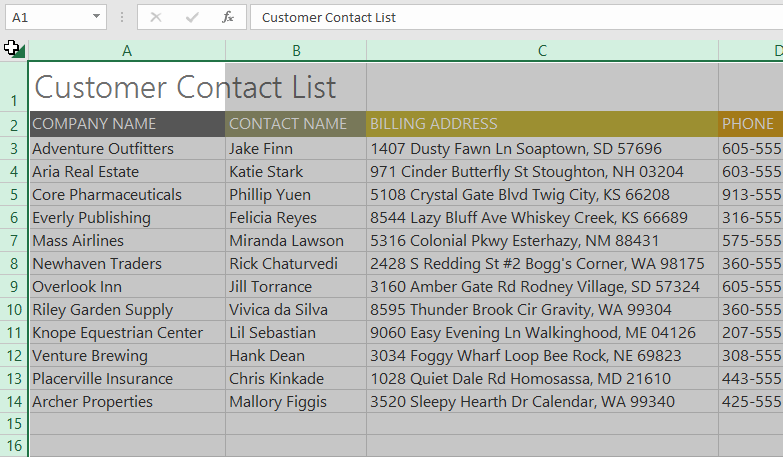Click the Enter checkmark formula bar icon

tap(192, 17)
